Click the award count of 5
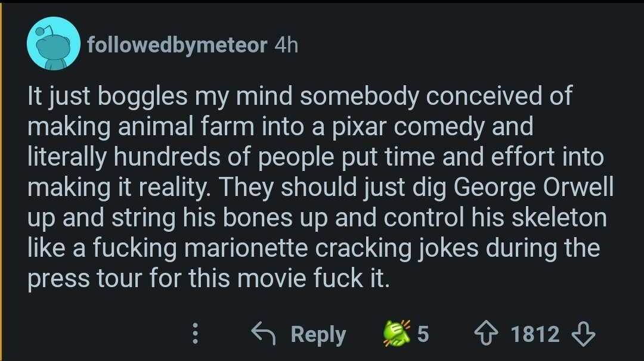Viewport: 644px width, 361px height. 422,334
